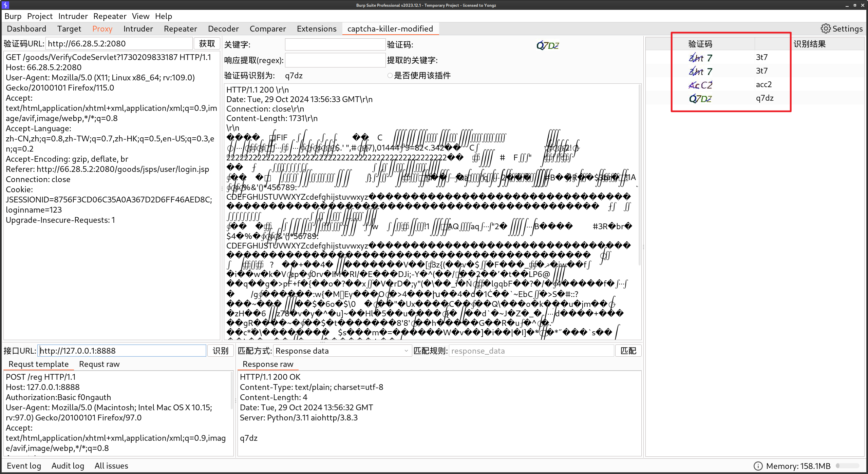Click the Content-Length: 1731 response line
Image resolution: width=868 pixels, height=474 pixels.
tap(272, 118)
